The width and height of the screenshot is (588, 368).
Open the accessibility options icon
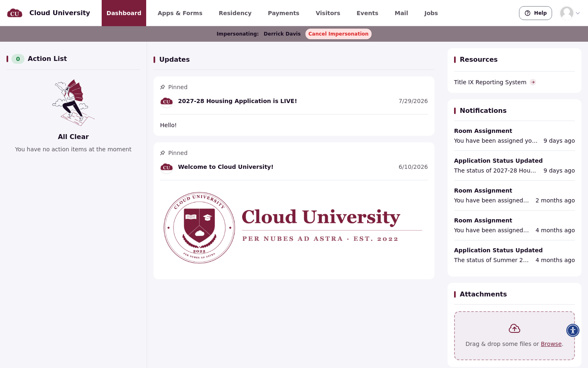coord(573,330)
